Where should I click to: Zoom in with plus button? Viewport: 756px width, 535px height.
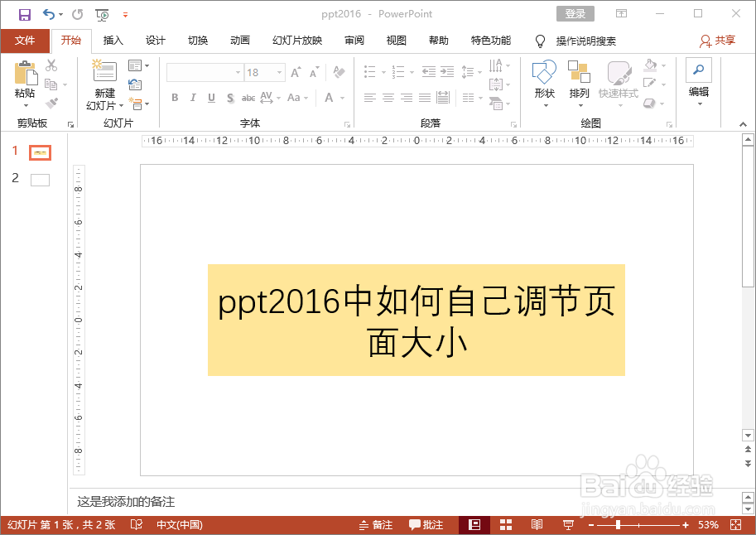(686, 525)
